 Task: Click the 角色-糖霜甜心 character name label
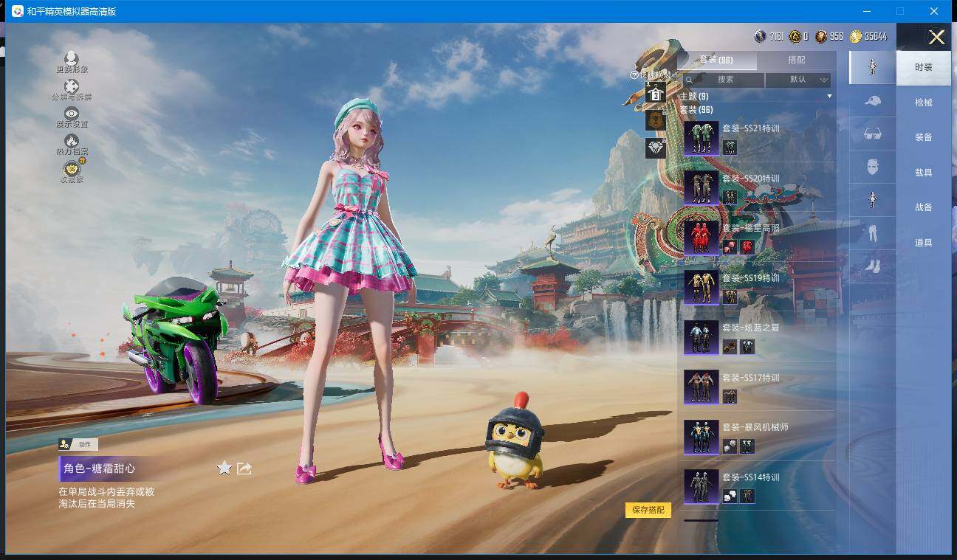(x=100, y=469)
